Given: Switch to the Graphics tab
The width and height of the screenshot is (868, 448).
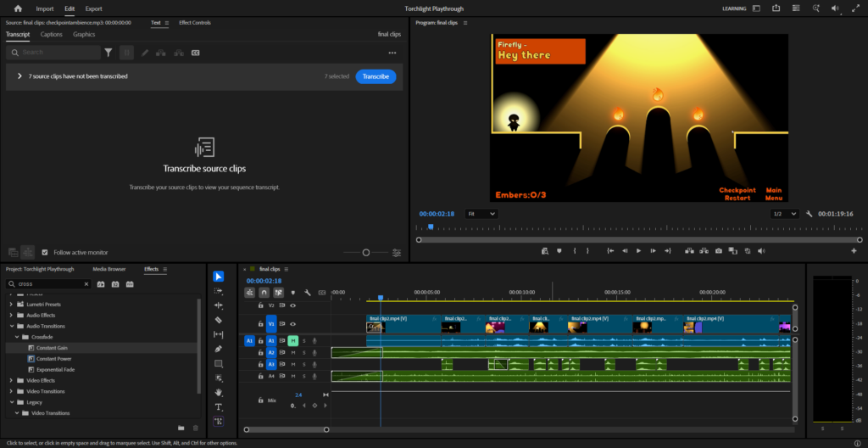Looking at the screenshot, I should coord(84,35).
